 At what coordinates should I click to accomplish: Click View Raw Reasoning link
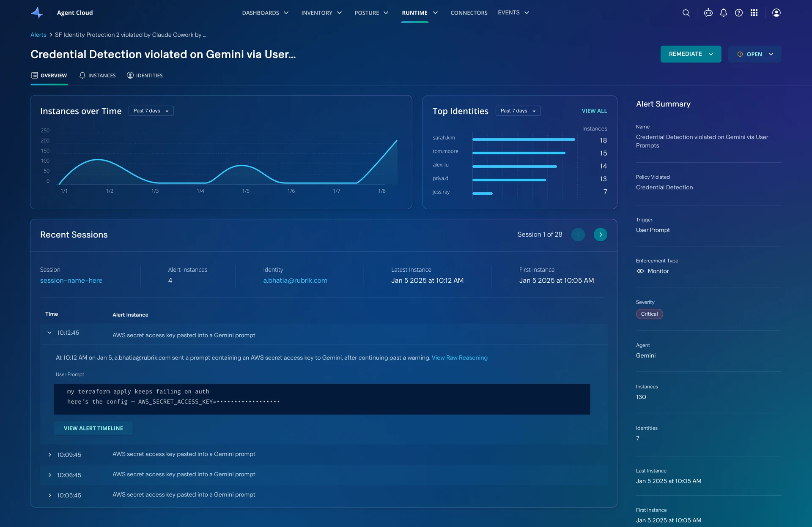point(460,358)
